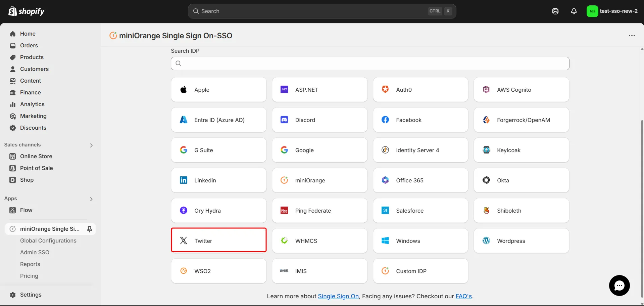Screen dimensions: 644x306
Task: Click the Facebook logo icon
Action: pos(385,120)
